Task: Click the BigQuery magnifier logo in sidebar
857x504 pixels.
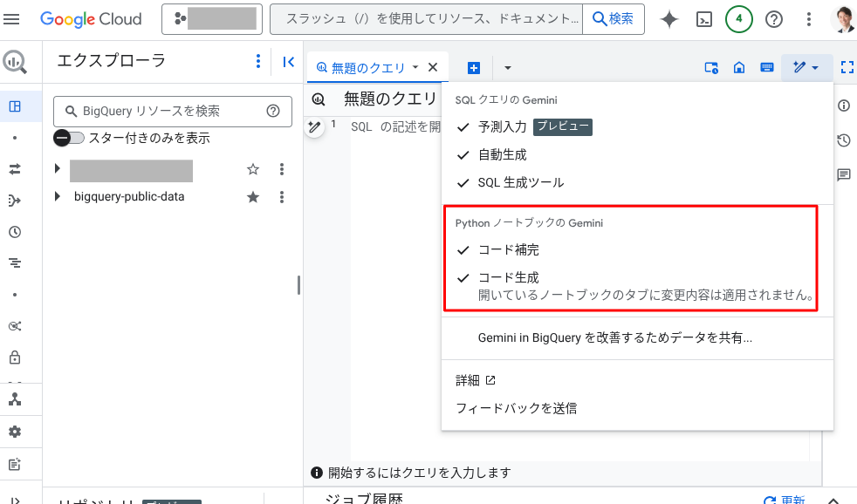Action: pos(15,62)
